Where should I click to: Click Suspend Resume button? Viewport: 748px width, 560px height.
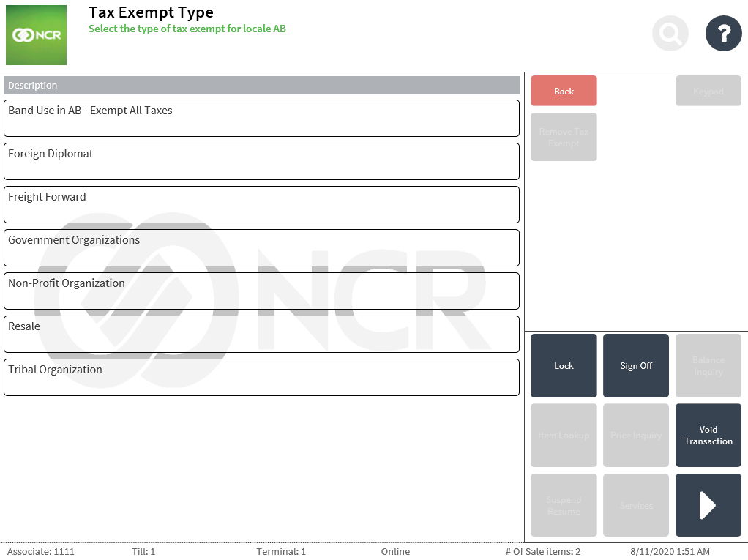[564, 504]
